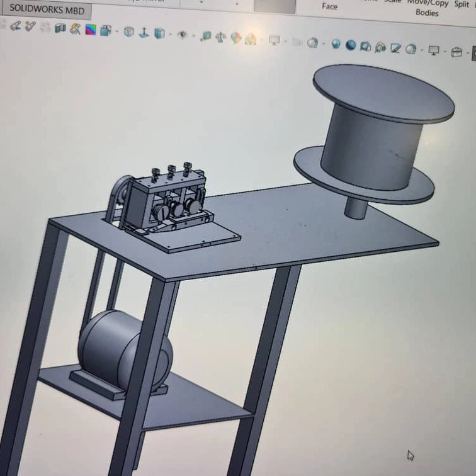Click the pencil sketch-on-square icon
Screen dimensions: 476x476
tap(395, 48)
